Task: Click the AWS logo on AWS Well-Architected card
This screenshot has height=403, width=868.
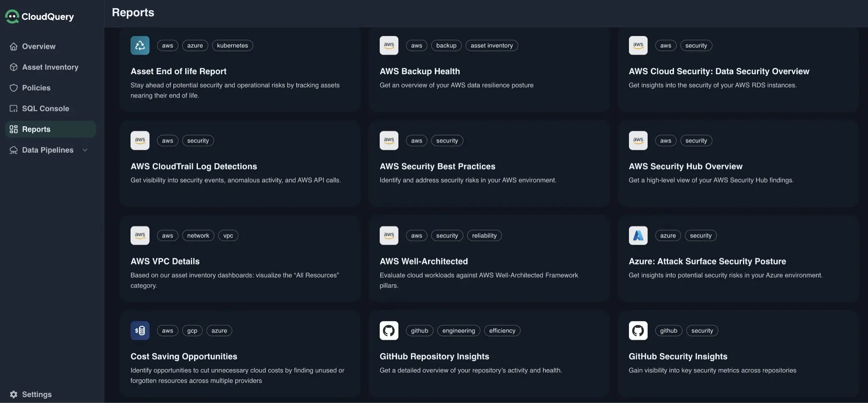Action: (389, 235)
